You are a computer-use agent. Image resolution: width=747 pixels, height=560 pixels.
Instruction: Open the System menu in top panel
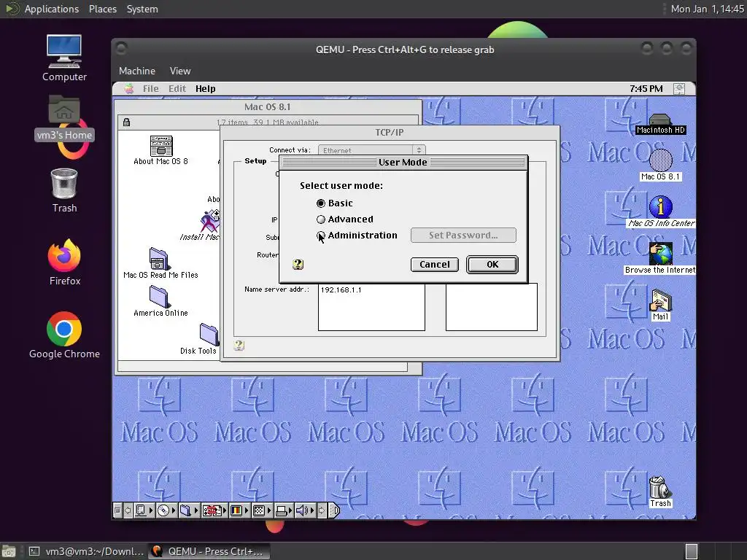click(142, 9)
